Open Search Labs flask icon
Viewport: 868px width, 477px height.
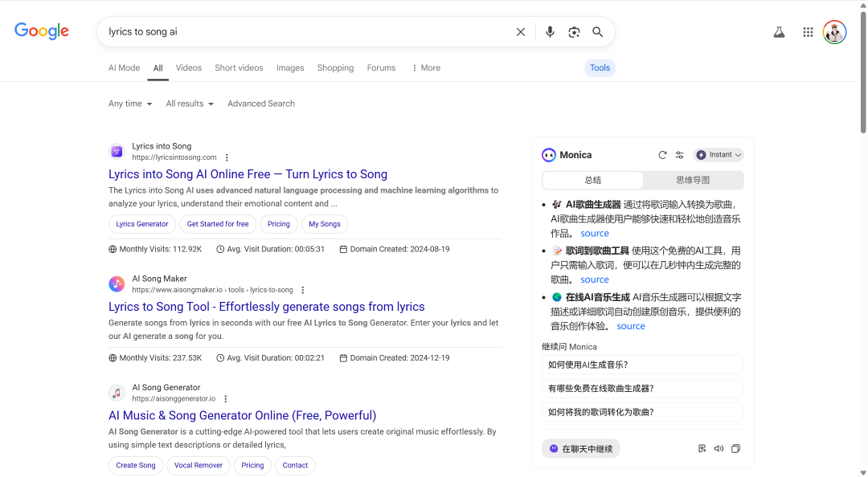click(779, 32)
